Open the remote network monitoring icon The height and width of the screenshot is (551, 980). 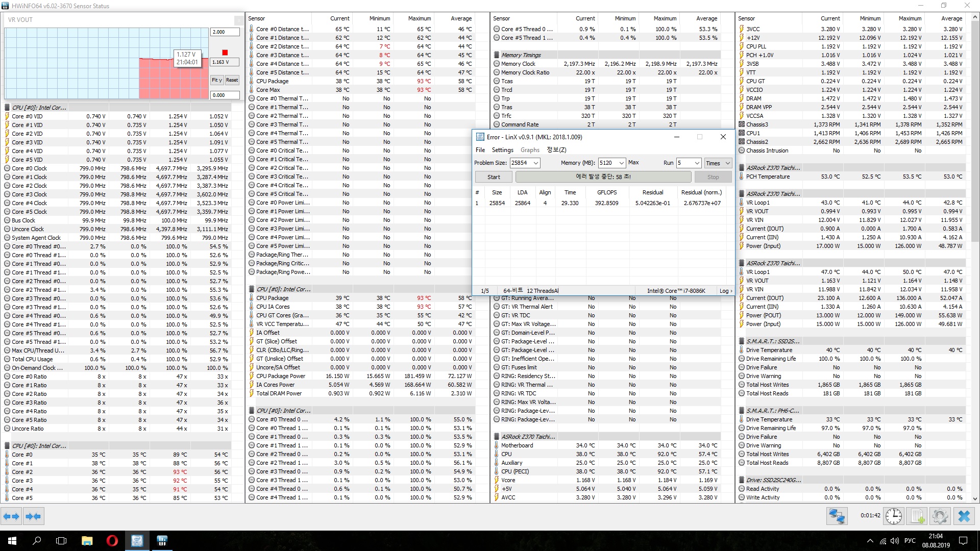coord(837,516)
